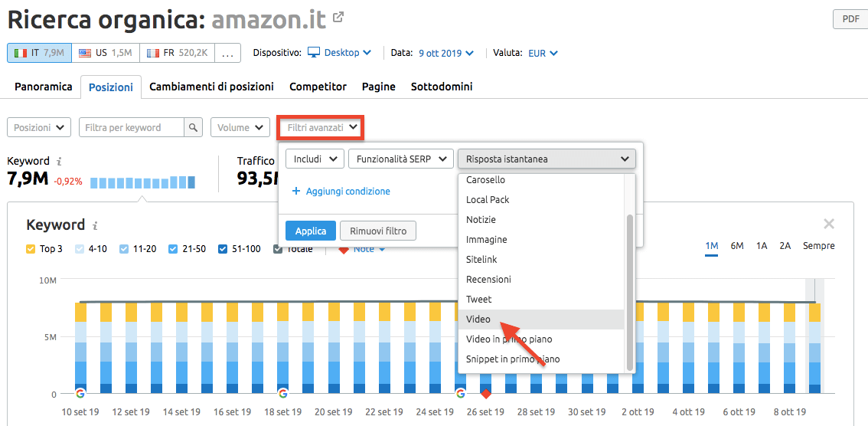Click Rimuovi filtro button
The width and height of the screenshot is (868, 426).
pyautogui.click(x=378, y=231)
